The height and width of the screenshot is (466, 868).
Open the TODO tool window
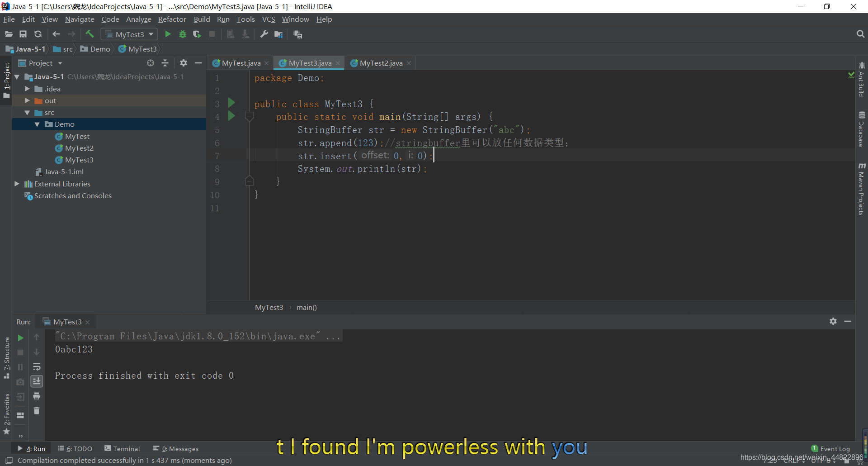click(75, 449)
